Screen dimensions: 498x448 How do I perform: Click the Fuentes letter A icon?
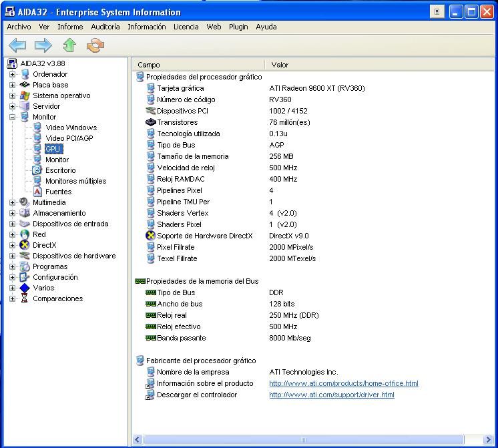(x=37, y=192)
